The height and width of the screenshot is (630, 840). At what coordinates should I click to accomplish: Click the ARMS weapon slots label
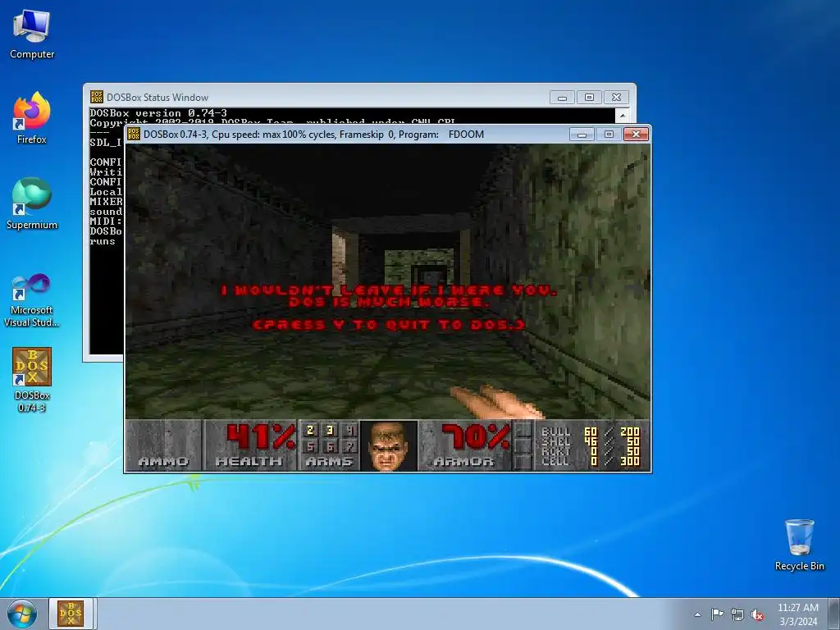click(329, 461)
